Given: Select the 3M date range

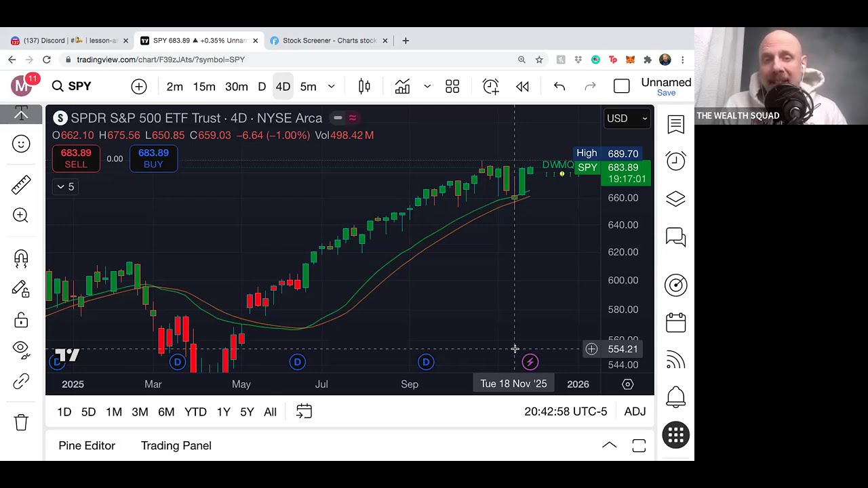Looking at the screenshot, I should [140, 411].
